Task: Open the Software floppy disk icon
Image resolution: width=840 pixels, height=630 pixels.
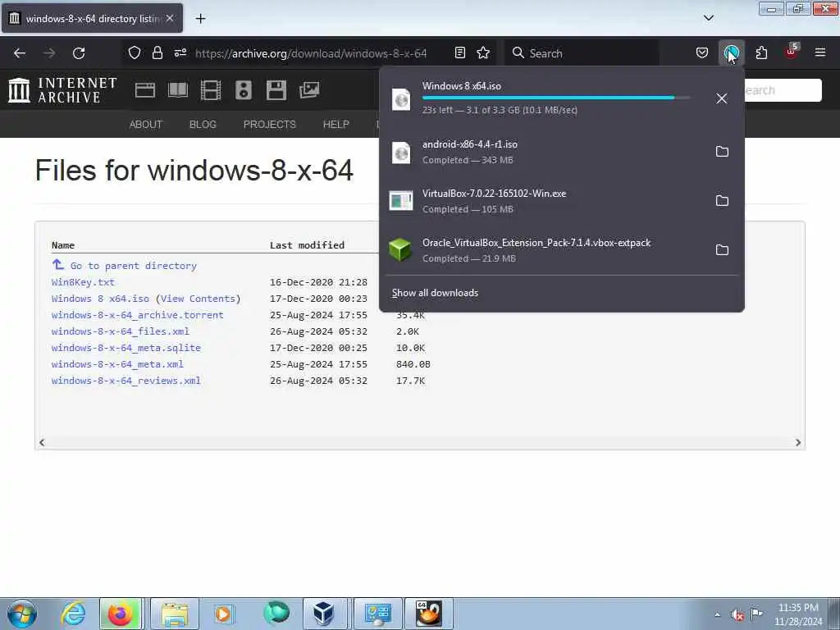Action: (276, 90)
